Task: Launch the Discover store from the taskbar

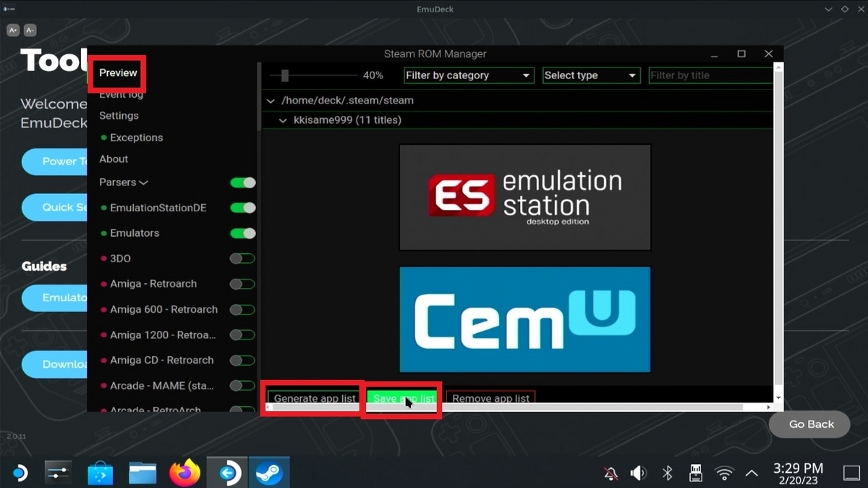Action: (101, 474)
